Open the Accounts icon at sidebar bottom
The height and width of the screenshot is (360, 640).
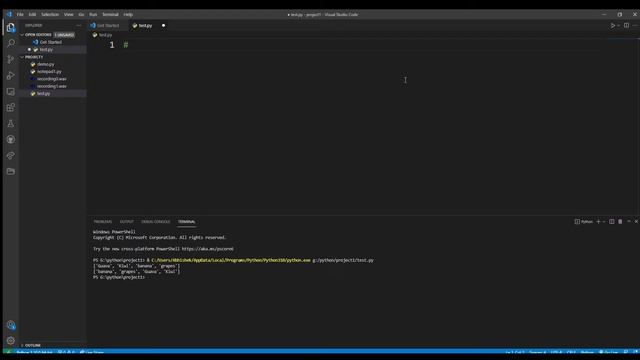pyautogui.click(x=11, y=325)
